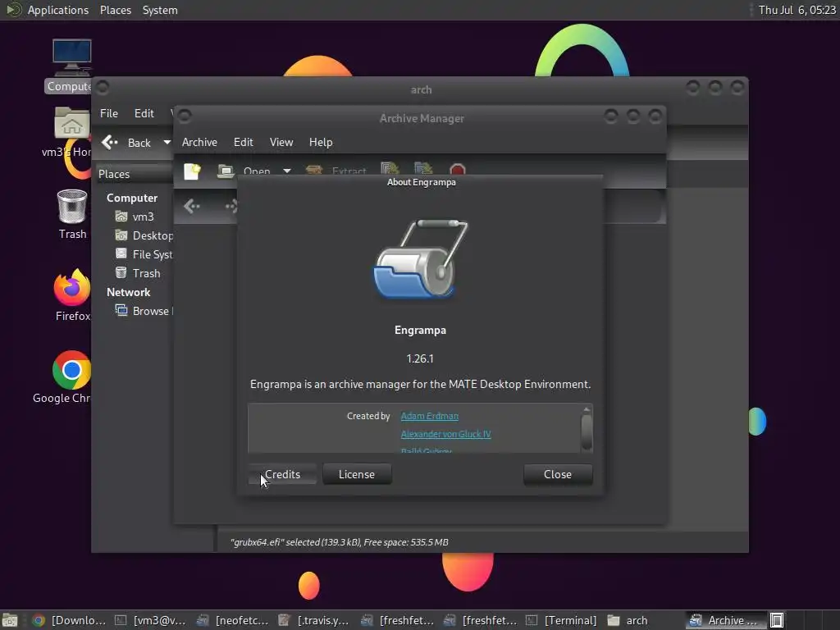The image size is (840, 630).
Task: Switch to the Downloads Chrome taskbar item
Action: click(x=69, y=620)
